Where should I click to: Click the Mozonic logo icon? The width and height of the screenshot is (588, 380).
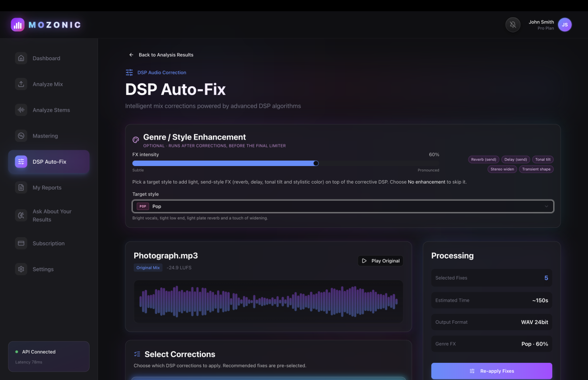click(18, 25)
